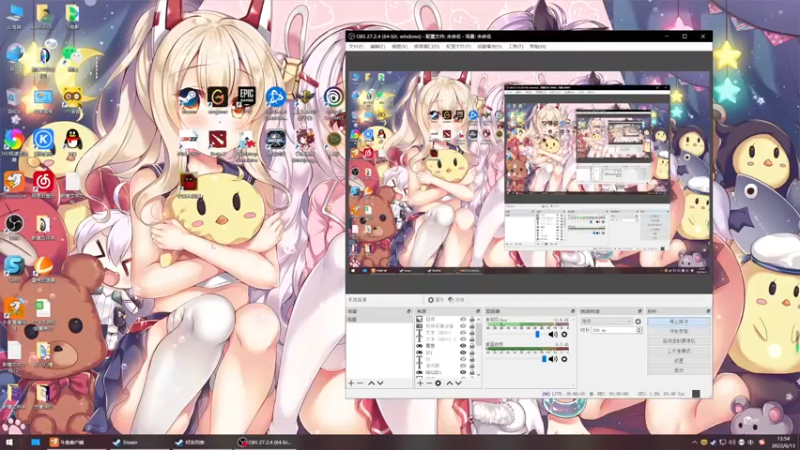Viewport: 800px width, 450px height.
Task: Move source down in the Sources toolbar
Action: pyautogui.click(x=458, y=383)
